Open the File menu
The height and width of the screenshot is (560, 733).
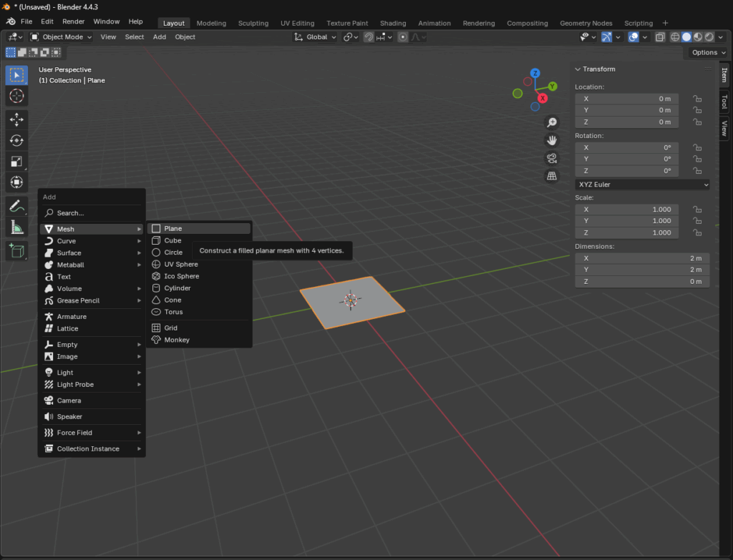tap(26, 21)
